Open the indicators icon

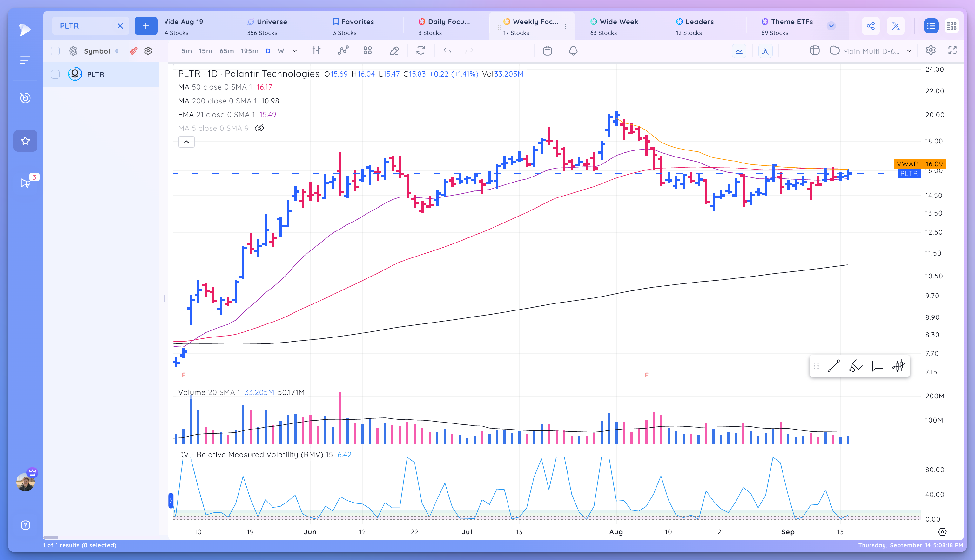[343, 50]
